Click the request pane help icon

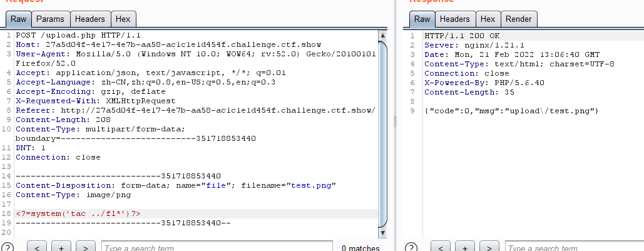7,248
